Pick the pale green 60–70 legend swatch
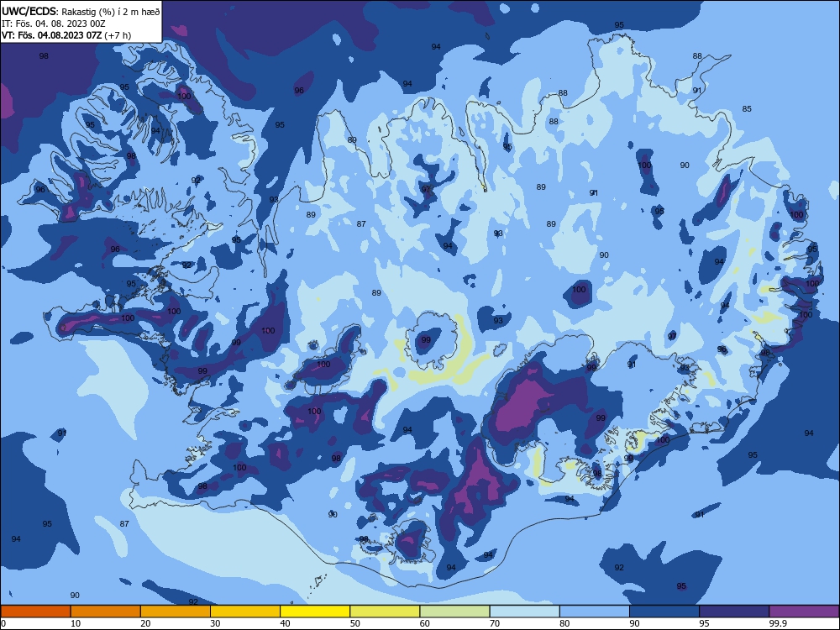 point(454,612)
